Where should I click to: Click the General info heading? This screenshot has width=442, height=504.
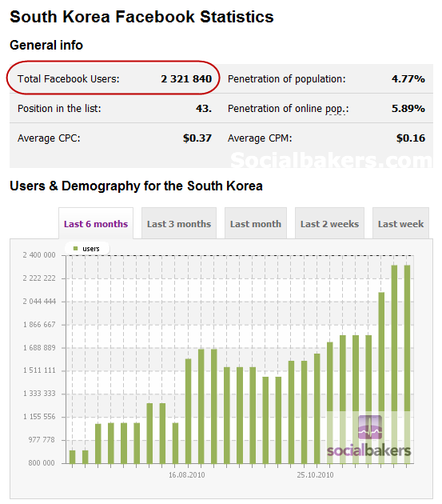(46, 45)
